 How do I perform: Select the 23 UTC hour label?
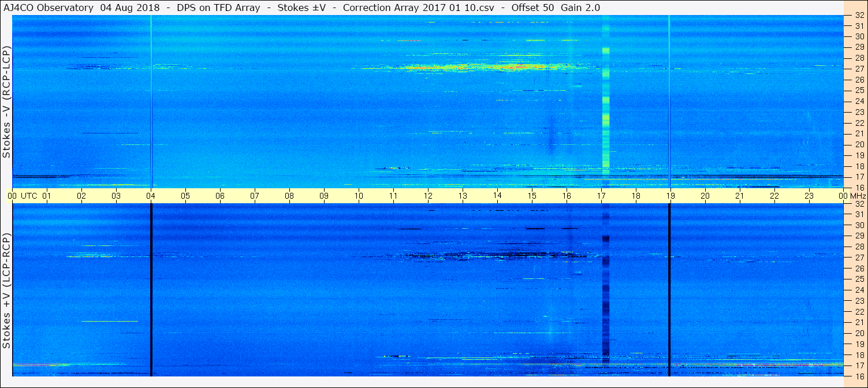tap(809, 196)
